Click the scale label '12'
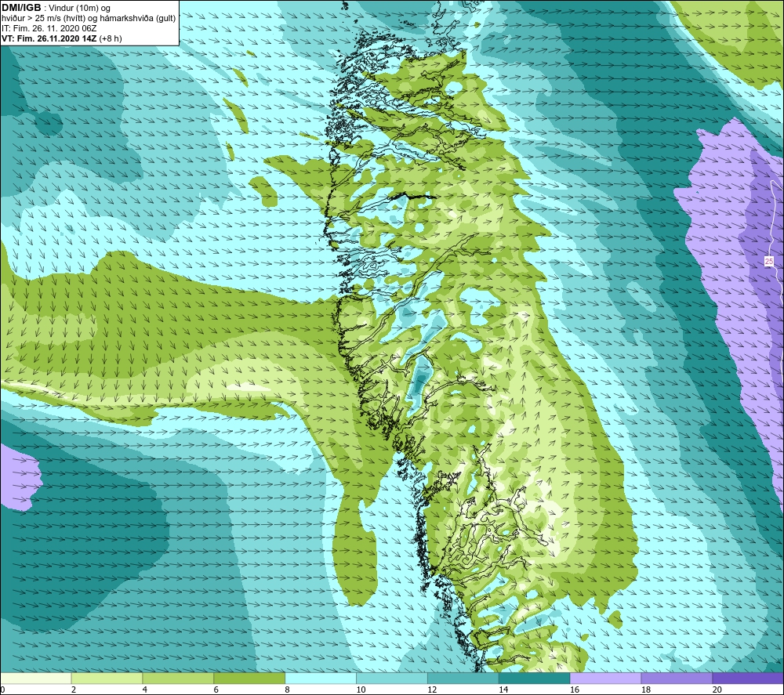 432,690
